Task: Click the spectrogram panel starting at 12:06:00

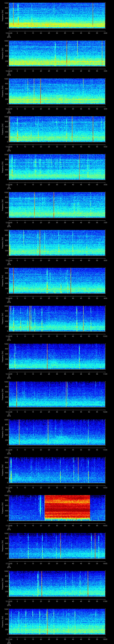Action: pos(57,205)
